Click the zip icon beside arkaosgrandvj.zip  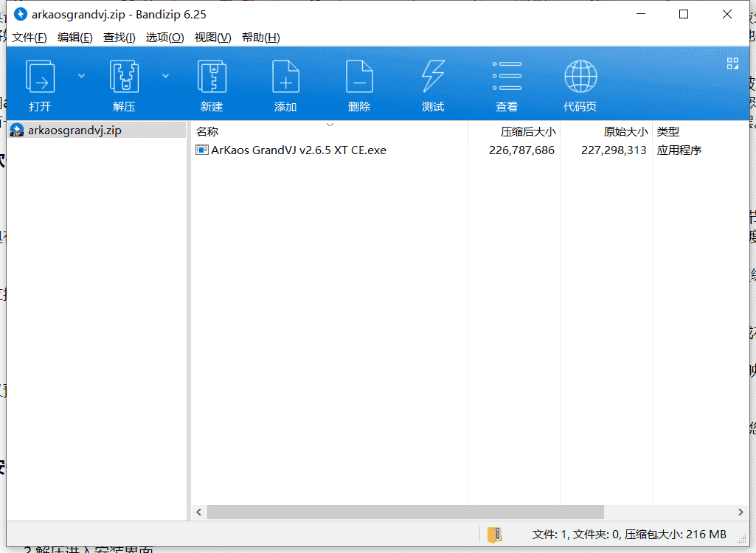click(x=17, y=131)
